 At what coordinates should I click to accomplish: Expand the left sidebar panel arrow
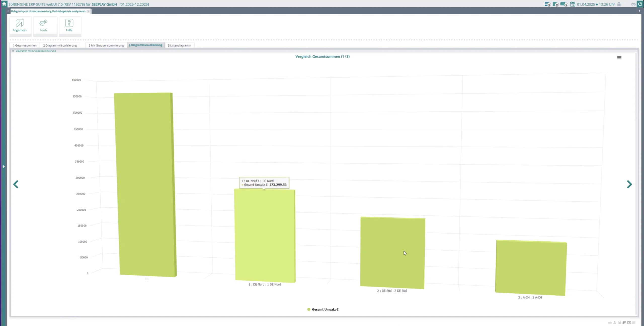(4, 166)
